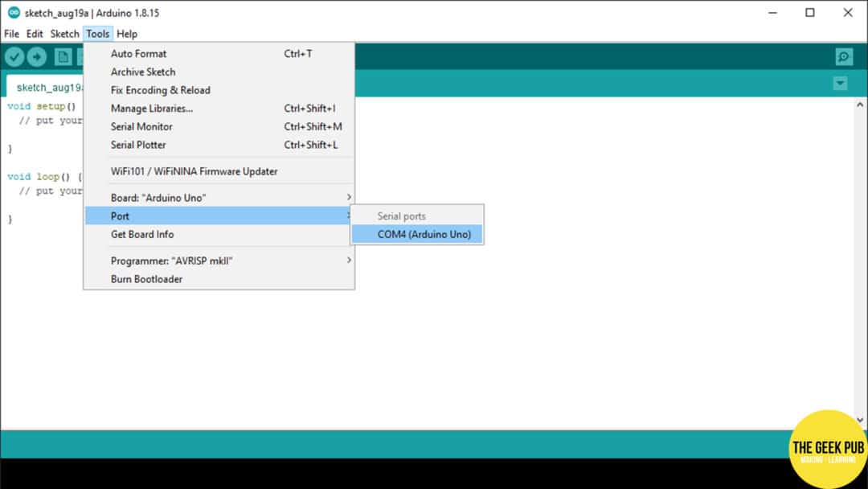Expand the Programmer 'AVRISP mkII' submenu

[x=201, y=260]
